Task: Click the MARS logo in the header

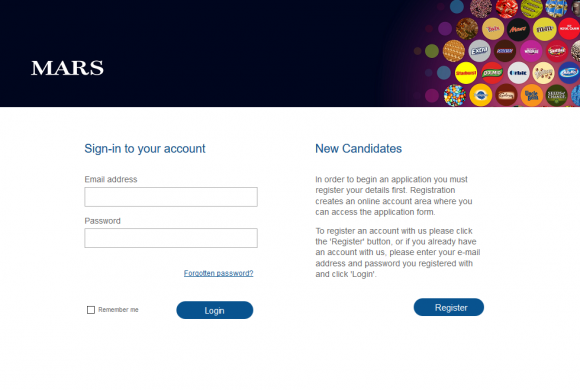Action: pyautogui.click(x=67, y=68)
